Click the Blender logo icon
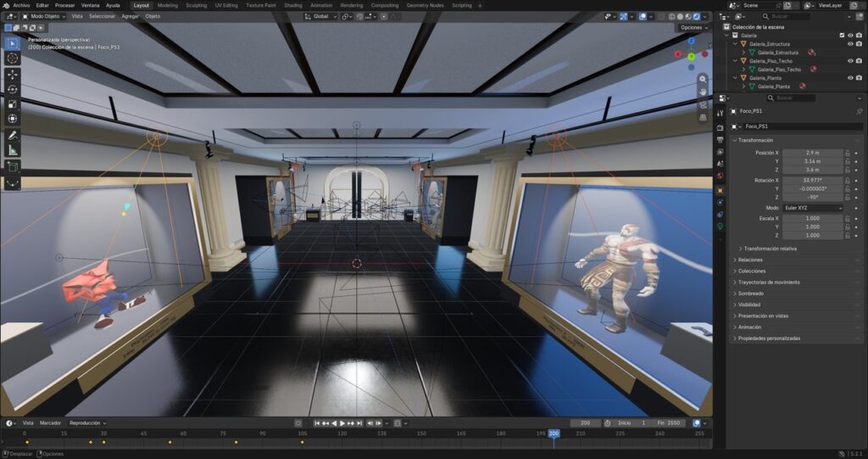868x459 pixels. pos(6,6)
